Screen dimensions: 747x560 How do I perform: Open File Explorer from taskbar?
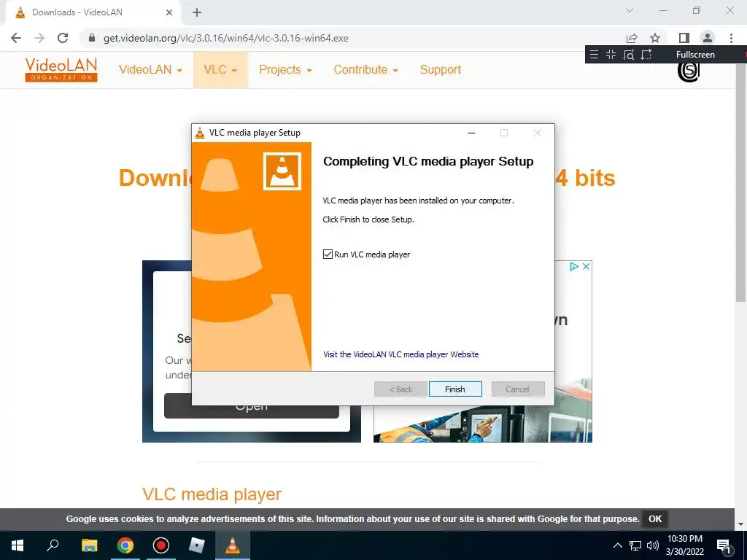89,545
